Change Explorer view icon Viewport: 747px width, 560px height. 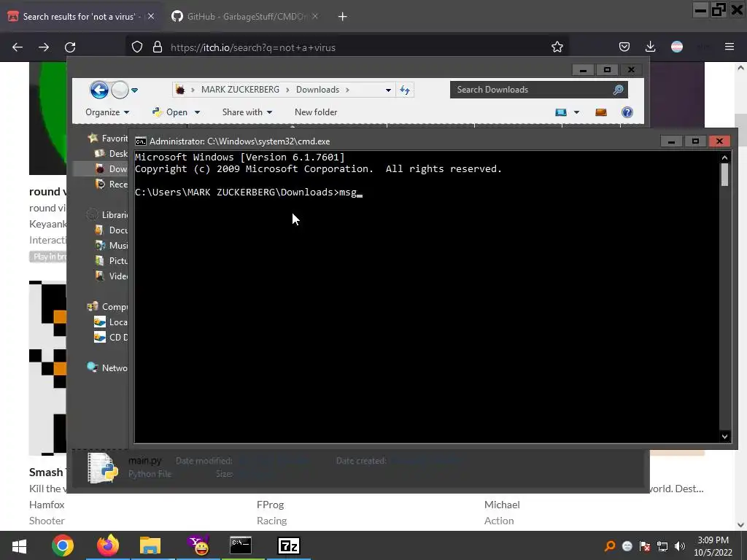coord(561,112)
